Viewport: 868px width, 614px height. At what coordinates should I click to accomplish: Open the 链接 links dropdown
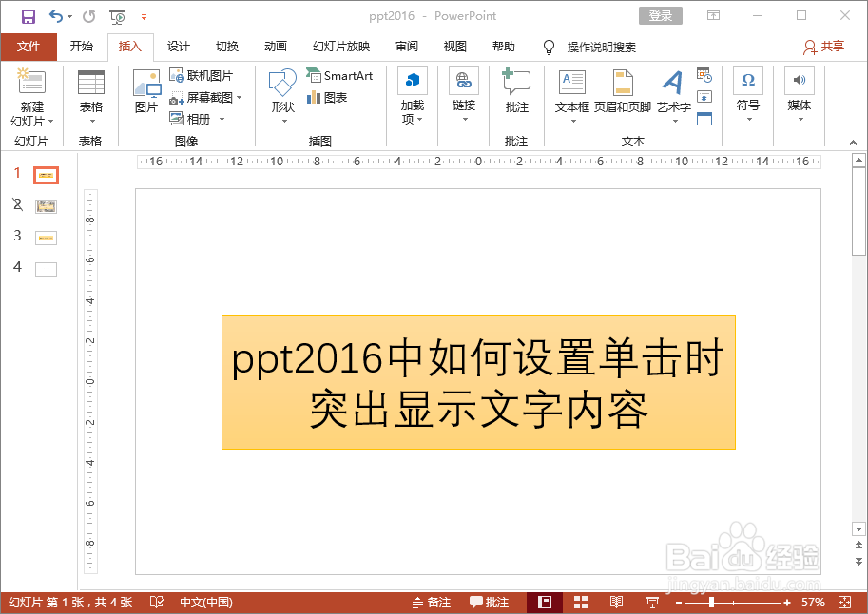[x=464, y=95]
